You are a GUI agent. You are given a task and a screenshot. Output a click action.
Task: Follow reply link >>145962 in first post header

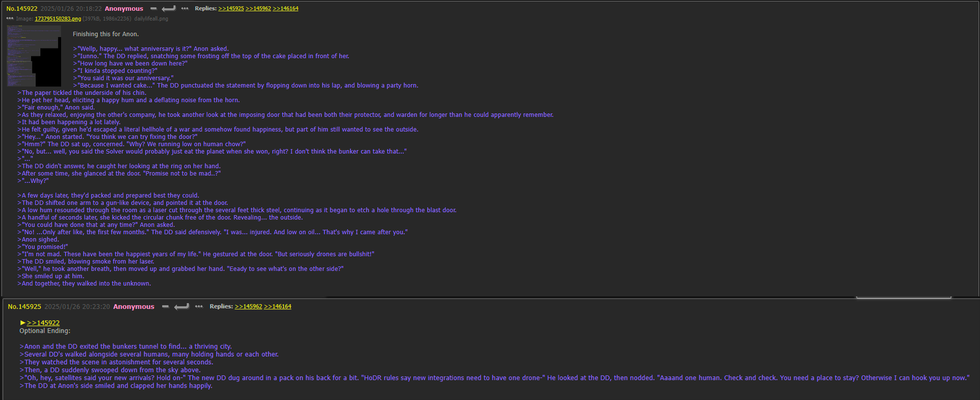click(258, 8)
